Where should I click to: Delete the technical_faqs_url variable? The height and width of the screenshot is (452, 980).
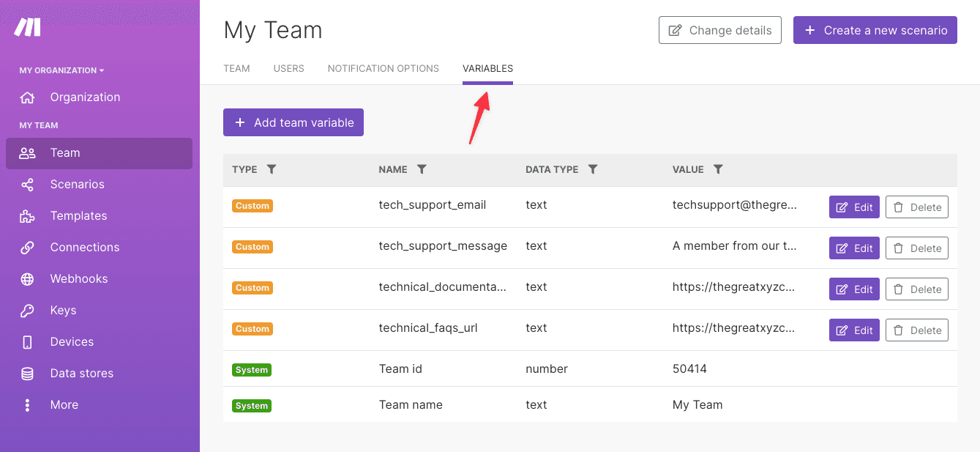tap(916, 330)
